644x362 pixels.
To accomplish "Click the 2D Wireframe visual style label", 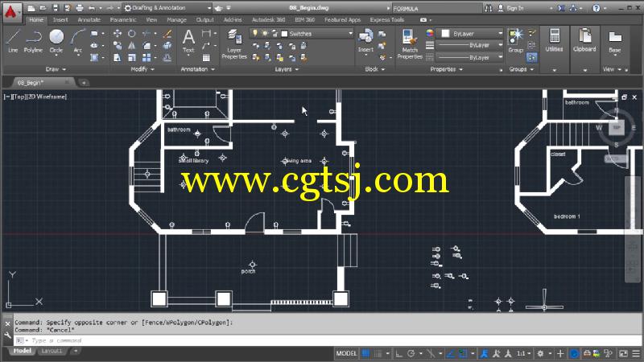I will click(47, 97).
